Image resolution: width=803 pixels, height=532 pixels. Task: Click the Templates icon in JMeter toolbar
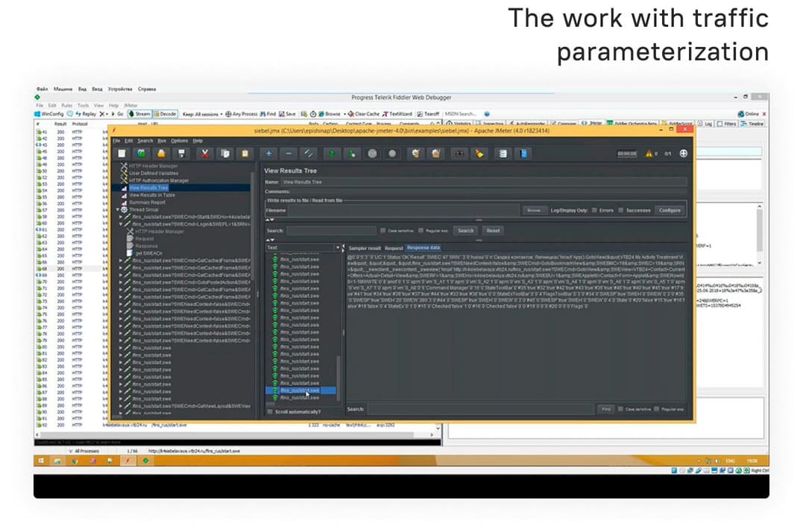tap(142, 153)
